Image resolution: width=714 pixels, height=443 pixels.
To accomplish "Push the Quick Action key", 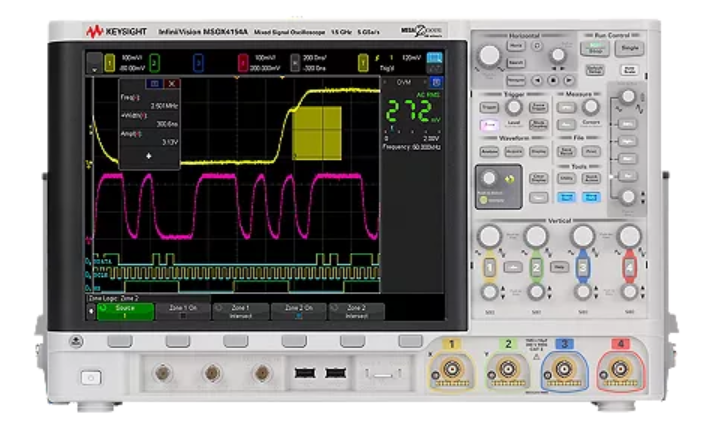I will pyautogui.click(x=591, y=178).
